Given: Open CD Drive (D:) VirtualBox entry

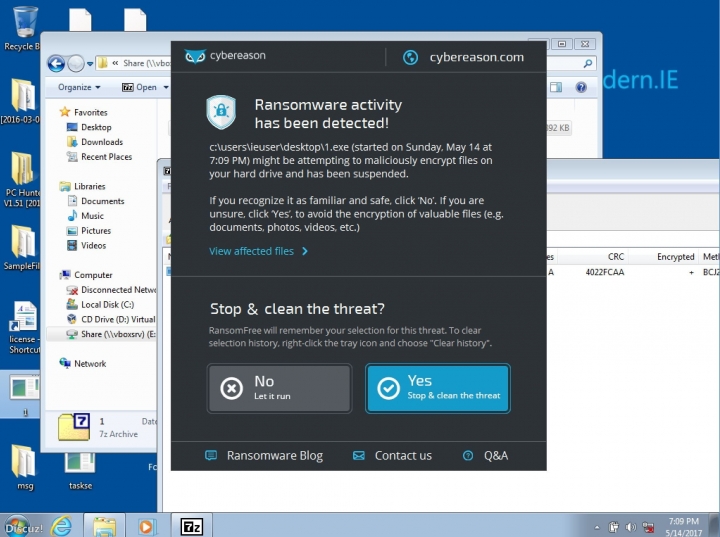Looking at the screenshot, I should coord(111,319).
